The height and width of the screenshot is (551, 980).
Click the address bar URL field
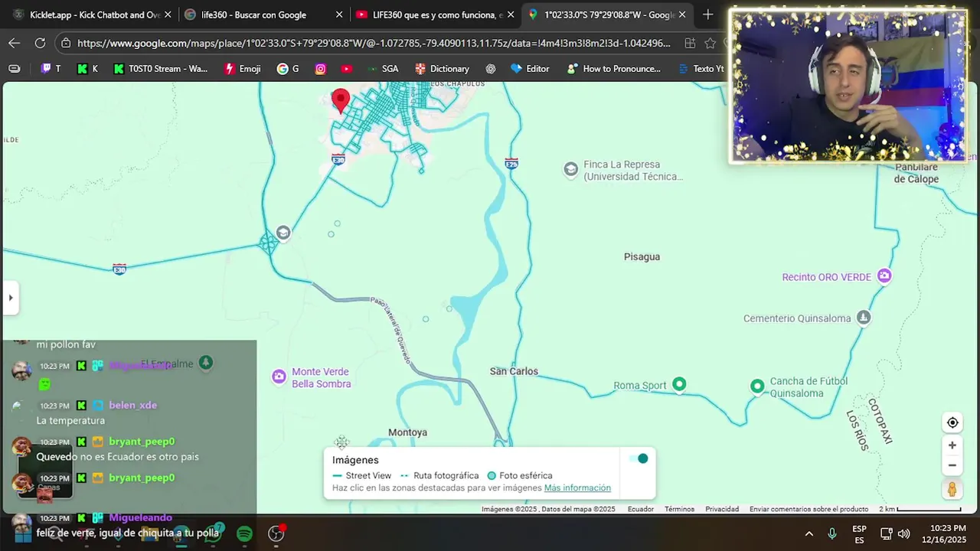pos(374,43)
